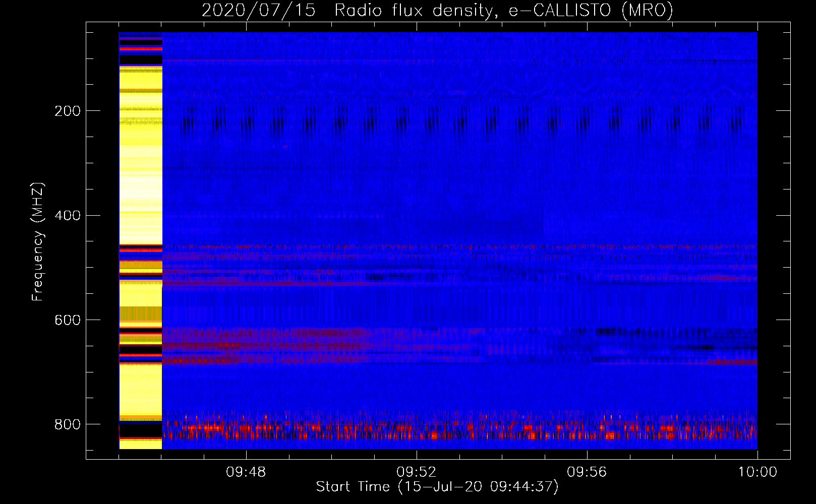Select the '2020/07/15' date in the title
This screenshot has height=504, width=816.
pos(259,10)
